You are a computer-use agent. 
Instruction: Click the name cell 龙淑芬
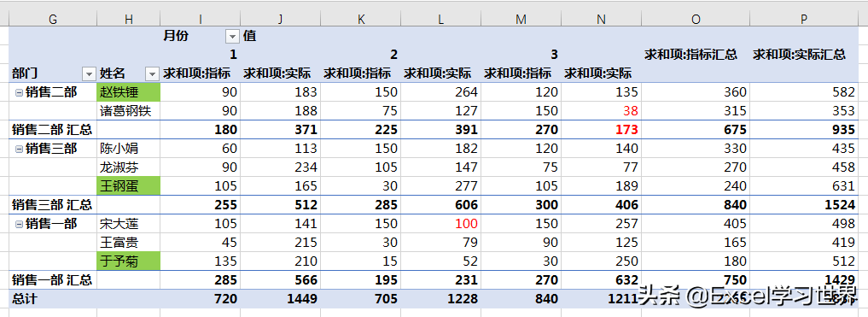pos(128,167)
